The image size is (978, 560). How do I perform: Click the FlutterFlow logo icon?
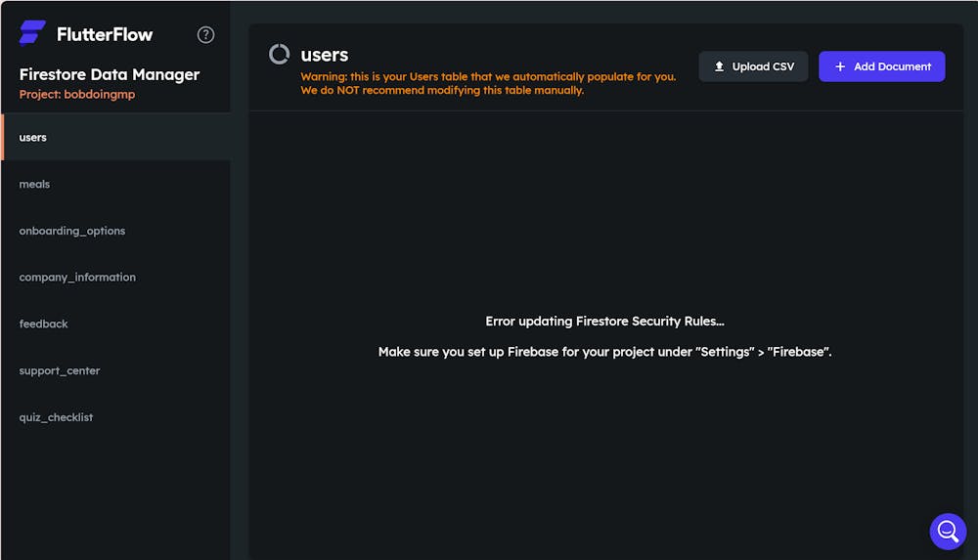(x=32, y=33)
